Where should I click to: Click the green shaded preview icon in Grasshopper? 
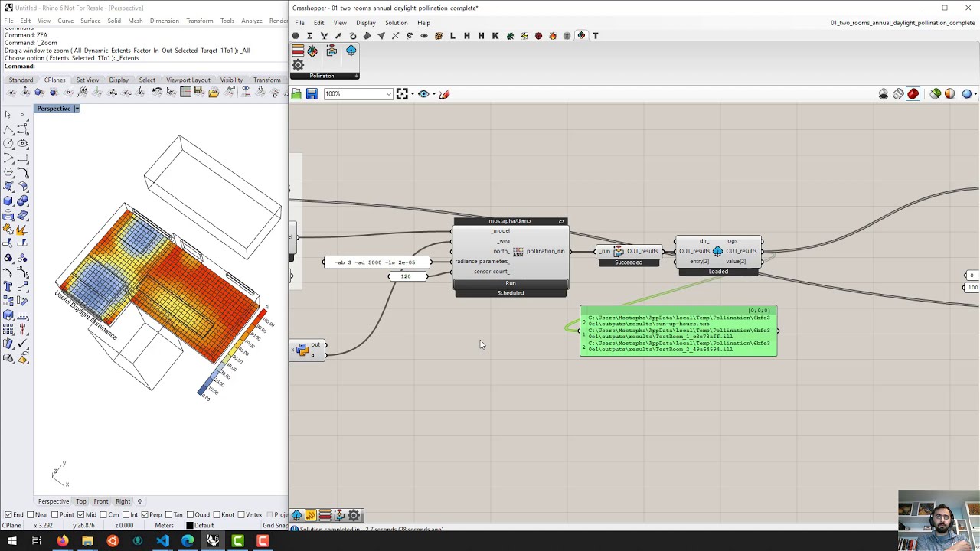936,94
